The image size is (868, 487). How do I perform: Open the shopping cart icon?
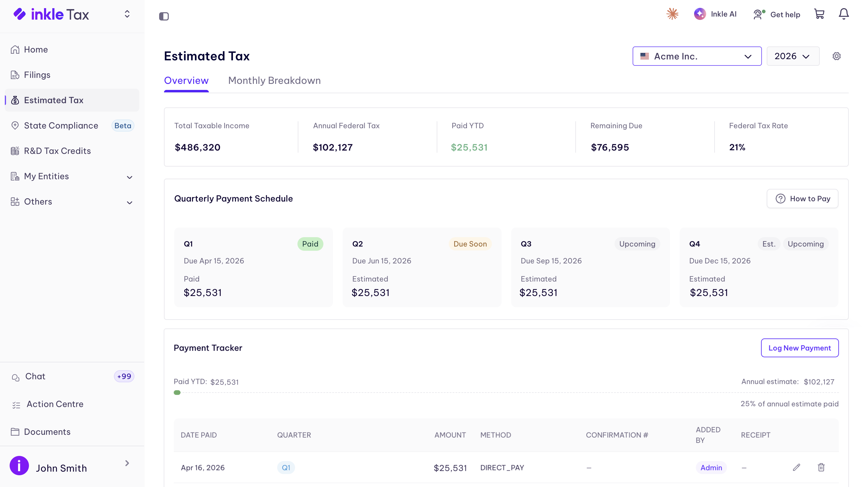click(x=819, y=14)
